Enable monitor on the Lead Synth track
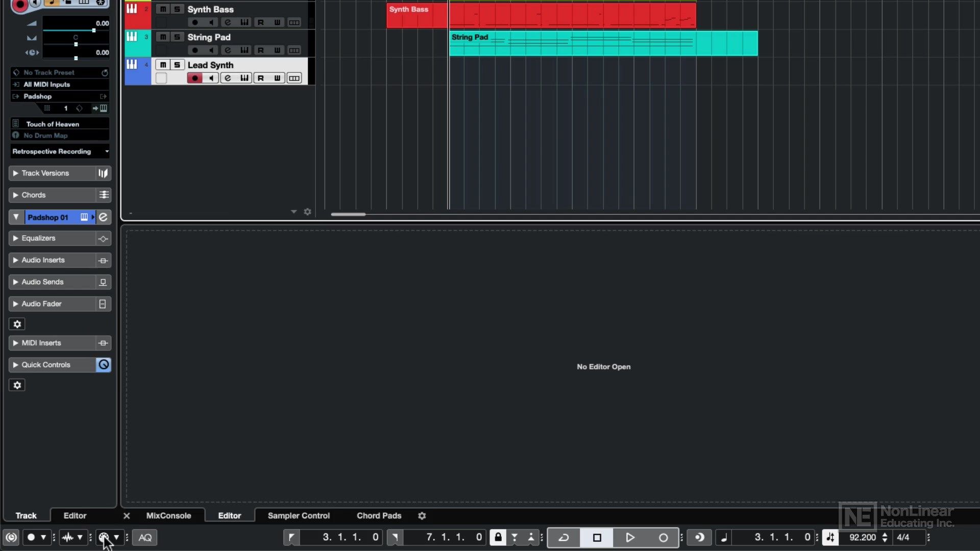Viewport: 980px width, 551px height. tap(211, 78)
